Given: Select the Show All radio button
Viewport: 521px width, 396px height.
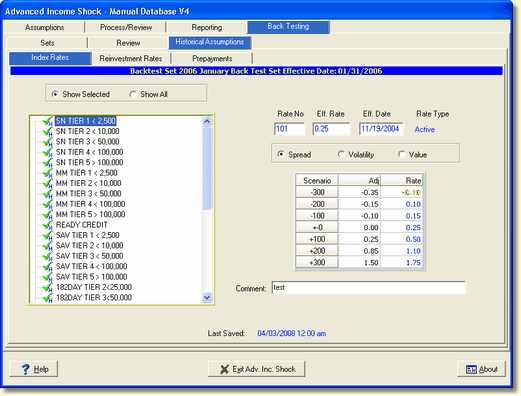Looking at the screenshot, I should (133, 94).
